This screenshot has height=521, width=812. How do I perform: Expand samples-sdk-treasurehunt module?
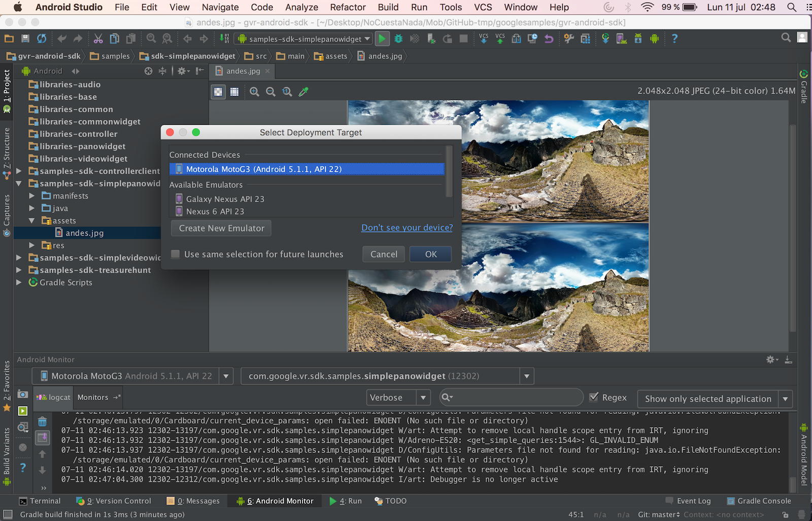[19, 270]
